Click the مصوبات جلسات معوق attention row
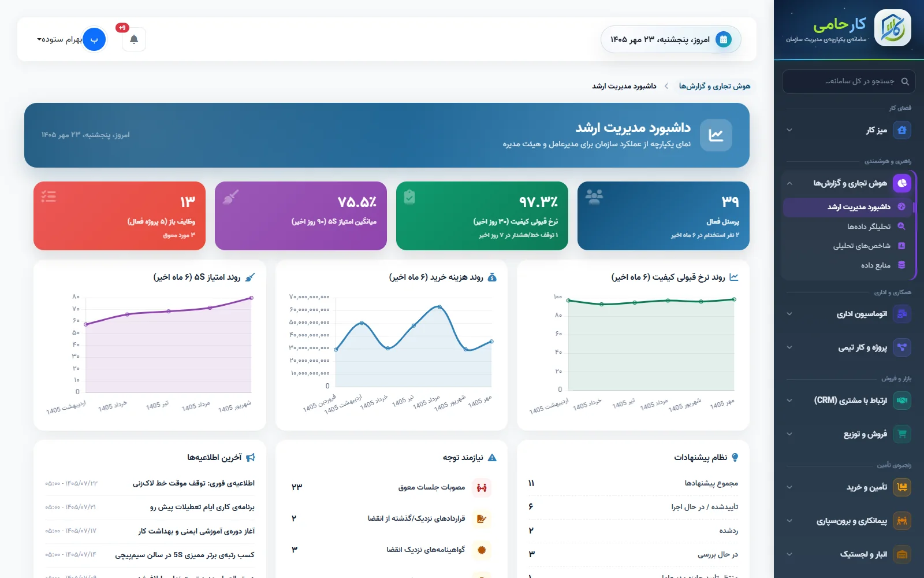Viewport: 924px width, 578px height. coord(392,487)
